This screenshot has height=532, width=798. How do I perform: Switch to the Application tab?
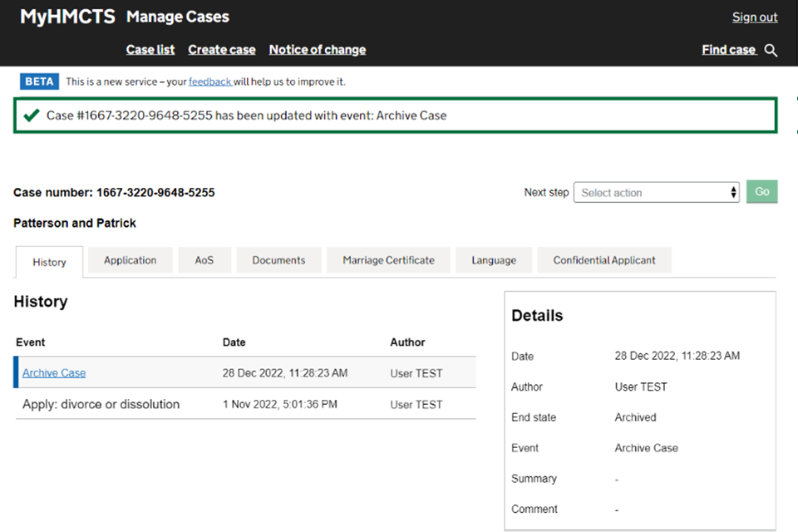point(130,260)
